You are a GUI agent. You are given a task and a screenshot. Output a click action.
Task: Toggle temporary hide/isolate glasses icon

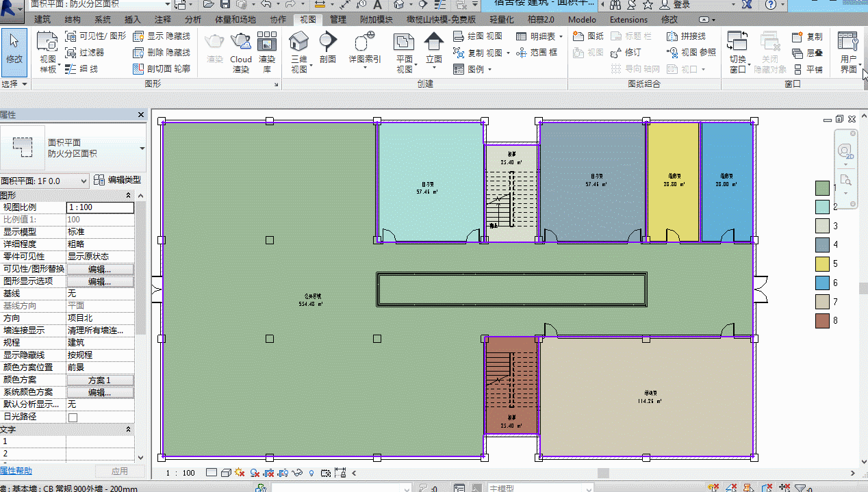[x=297, y=473]
